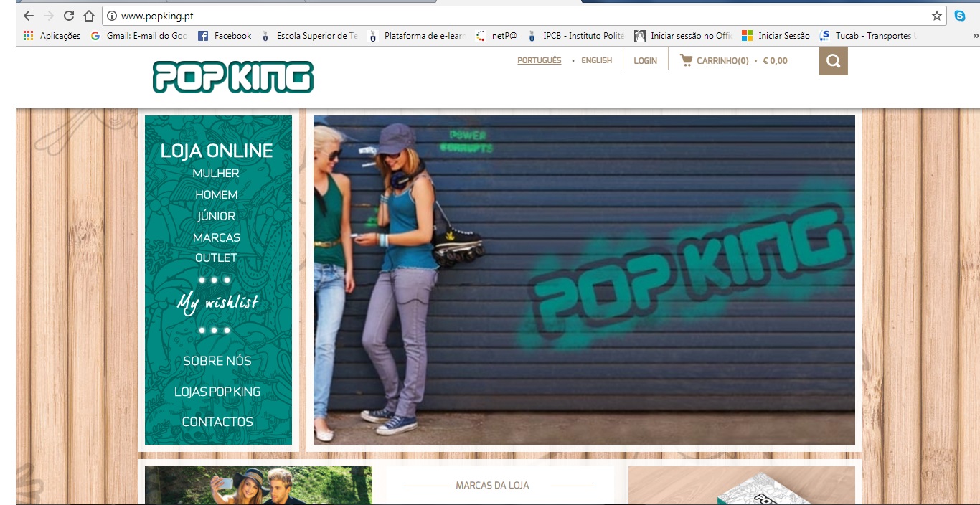Open the Microsoft Iniciar Sessão bookmark
980x505 pixels.
(x=776, y=36)
